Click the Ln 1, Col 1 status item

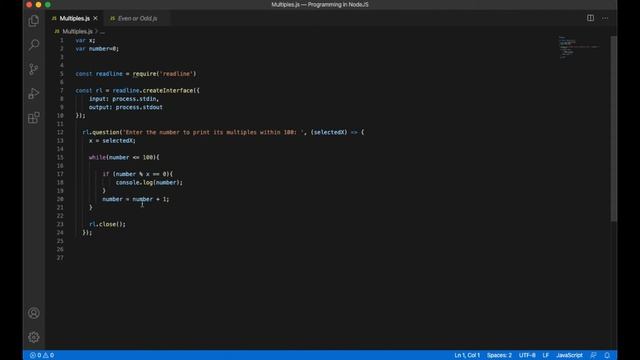pos(467,355)
